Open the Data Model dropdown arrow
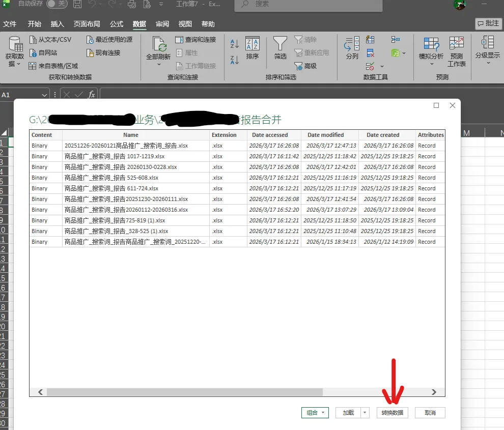The height and width of the screenshot is (430, 504). click(404, 53)
